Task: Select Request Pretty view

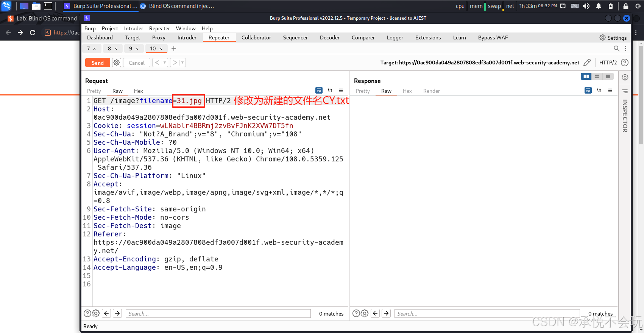Action: point(94,91)
